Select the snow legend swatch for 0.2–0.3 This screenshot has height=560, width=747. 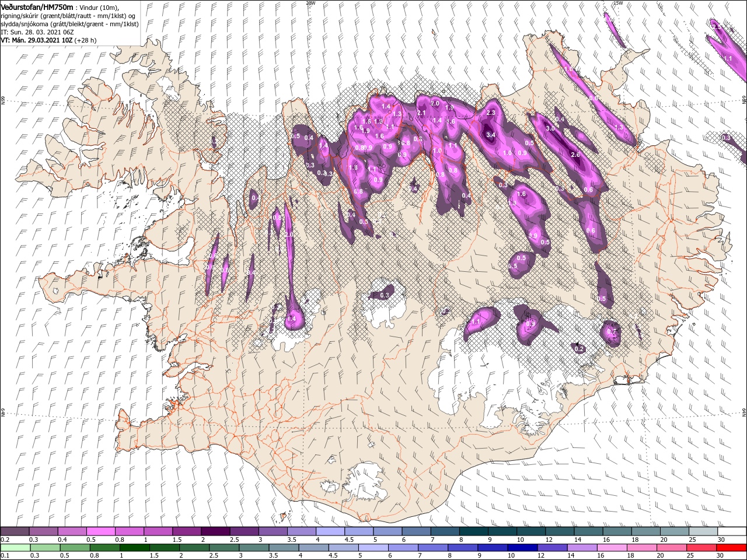pyautogui.click(x=15, y=531)
